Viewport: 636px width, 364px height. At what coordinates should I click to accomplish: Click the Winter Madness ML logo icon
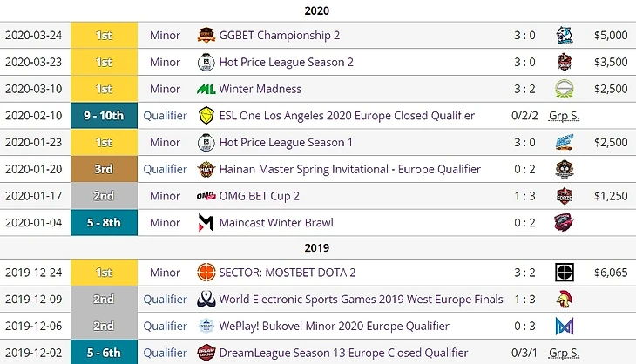click(206, 89)
